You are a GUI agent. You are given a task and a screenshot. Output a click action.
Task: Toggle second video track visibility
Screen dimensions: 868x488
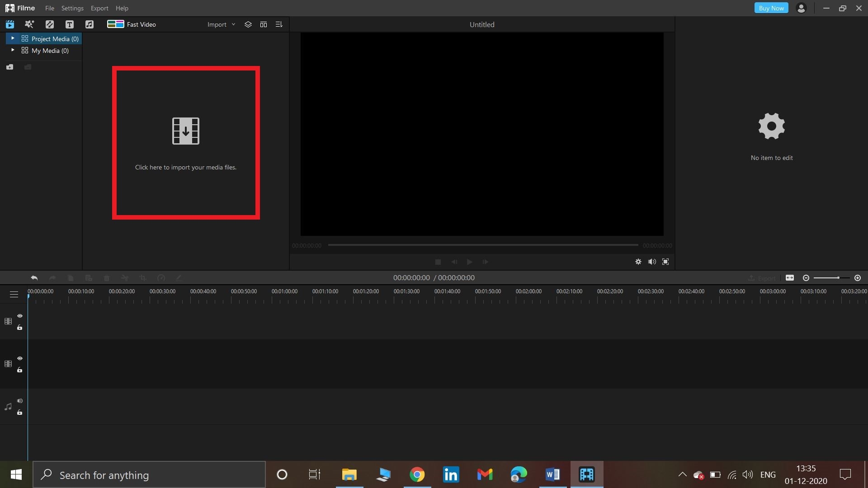tap(20, 357)
